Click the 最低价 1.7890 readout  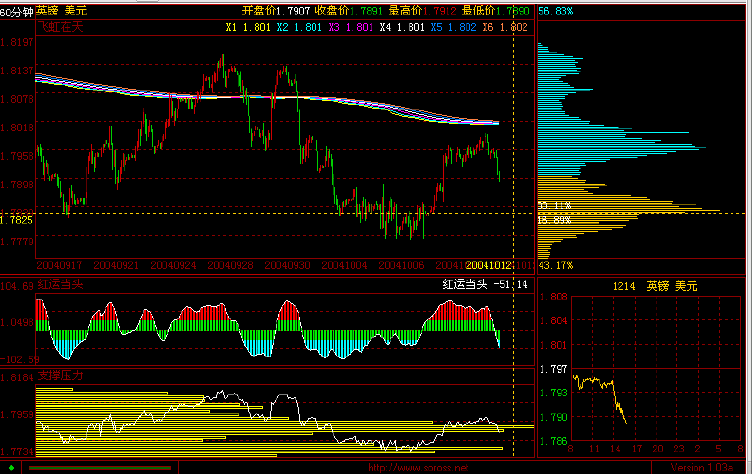495,11
